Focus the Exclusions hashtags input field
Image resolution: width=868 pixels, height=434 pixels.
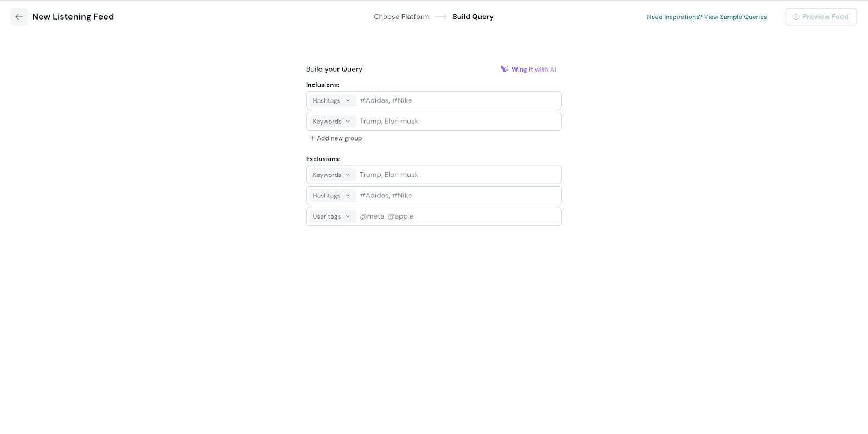(x=458, y=196)
